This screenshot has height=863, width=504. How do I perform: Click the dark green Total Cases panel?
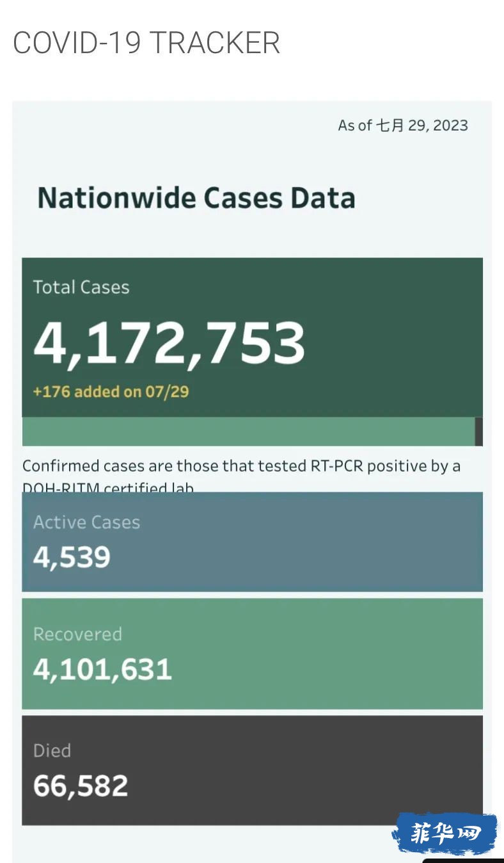252,337
